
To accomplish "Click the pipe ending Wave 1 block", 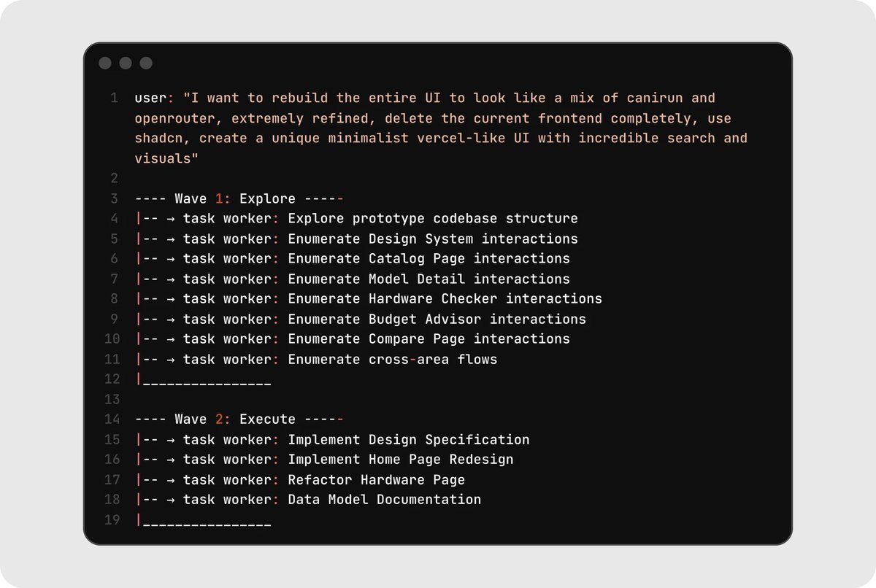I will 139,379.
